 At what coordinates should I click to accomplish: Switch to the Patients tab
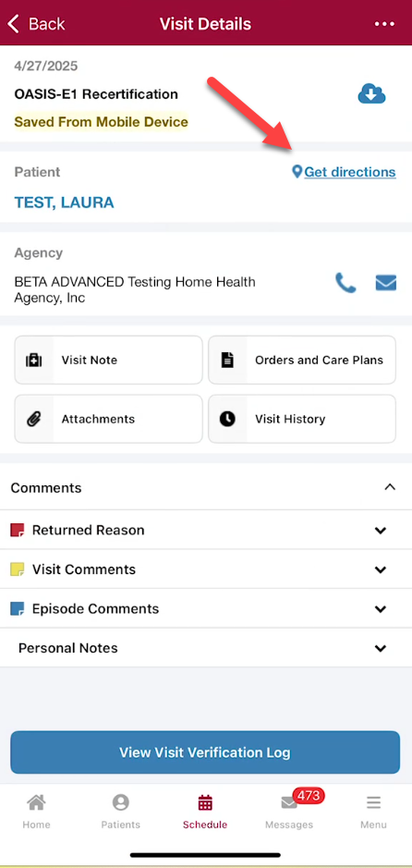click(121, 812)
